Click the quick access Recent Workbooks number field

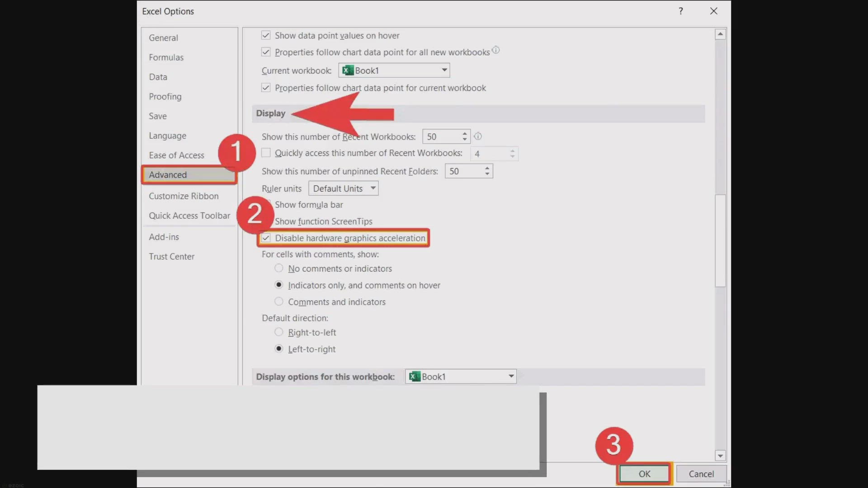(x=489, y=154)
